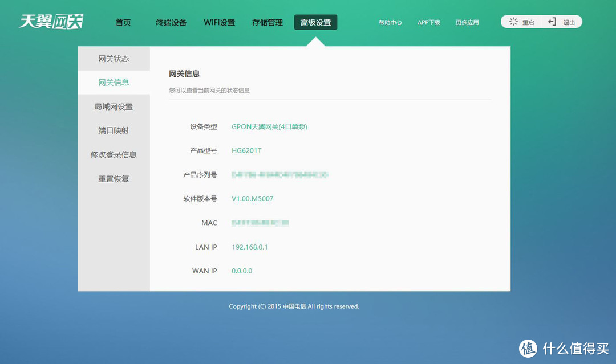Click the HG6201T product model link
This screenshot has height=364, width=616.
246,150
